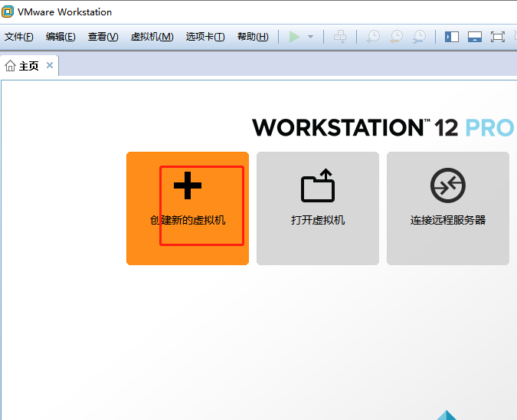Close the 主页 tab
The width and height of the screenshot is (517, 420).
point(50,65)
